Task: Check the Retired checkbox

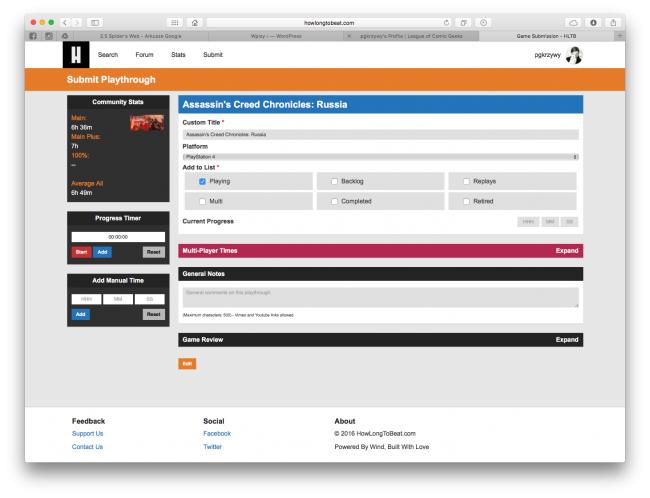Action: tap(466, 202)
